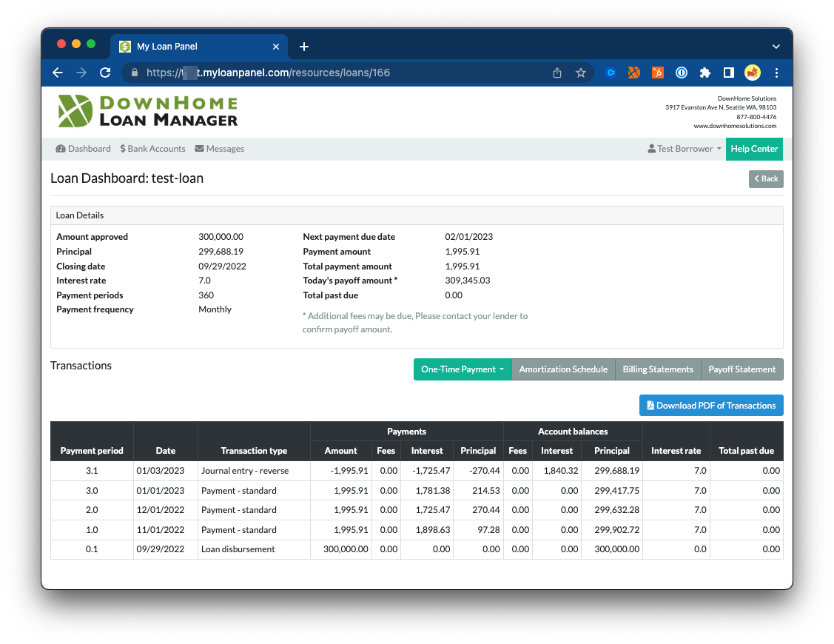Click the DownHome Loan Manager logo
834x644 pixels.
tap(148, 111)
